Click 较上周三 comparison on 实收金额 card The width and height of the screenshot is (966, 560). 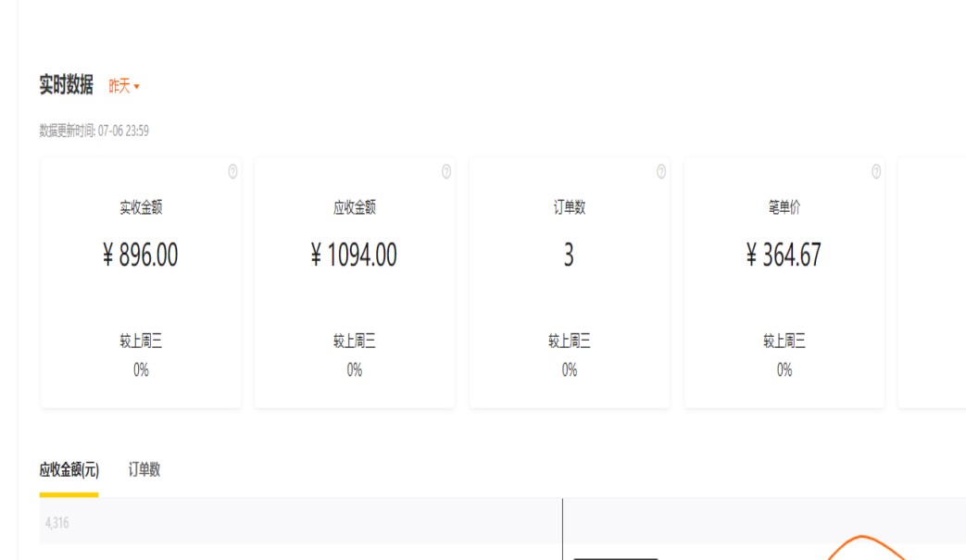(141, 342)
